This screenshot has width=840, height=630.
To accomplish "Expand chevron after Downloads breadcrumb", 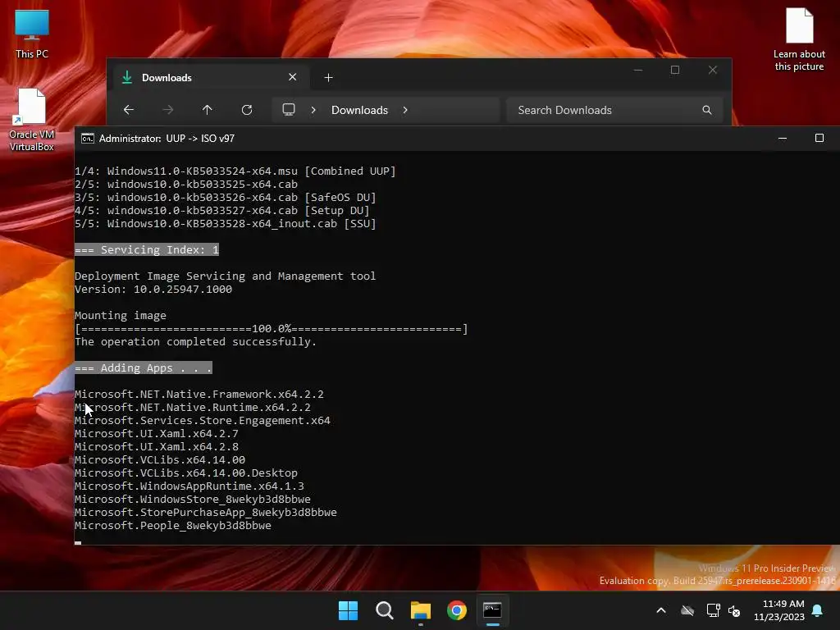I will click(405, 110).
